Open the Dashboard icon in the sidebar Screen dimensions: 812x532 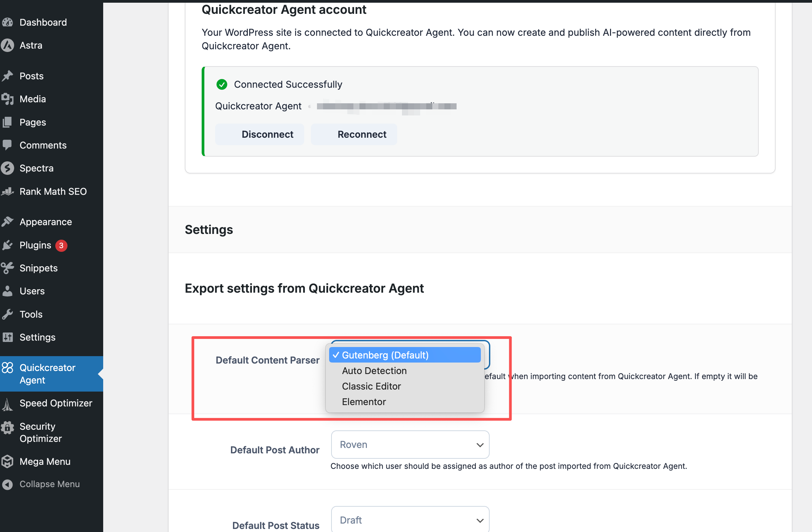tap(8, 22)
